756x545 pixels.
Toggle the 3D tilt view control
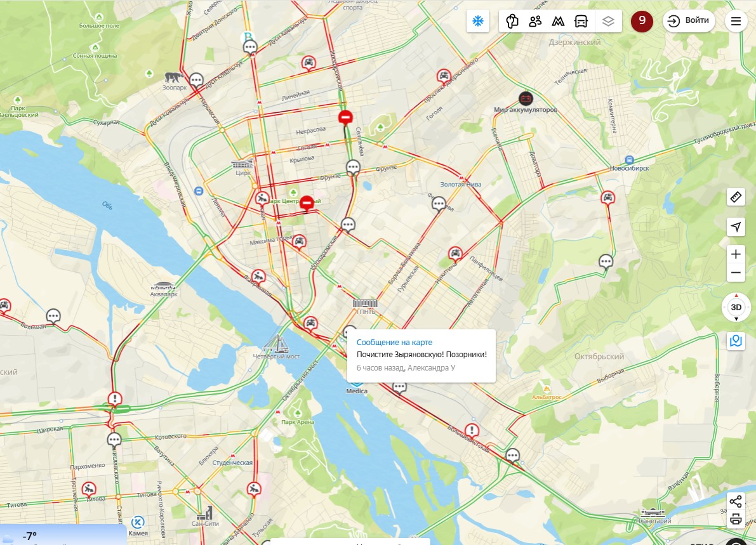[736, 307]
